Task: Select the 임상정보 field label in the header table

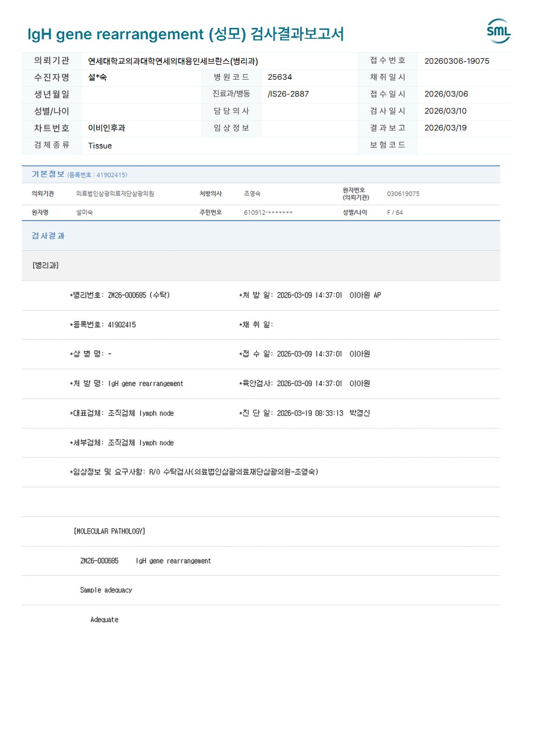Action: pos(231,128)
